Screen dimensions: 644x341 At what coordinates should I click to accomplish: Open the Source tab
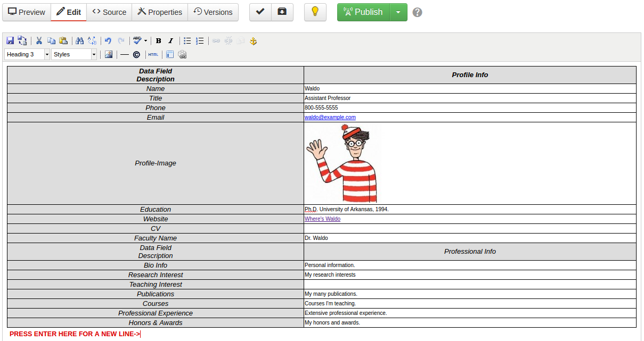109,12
